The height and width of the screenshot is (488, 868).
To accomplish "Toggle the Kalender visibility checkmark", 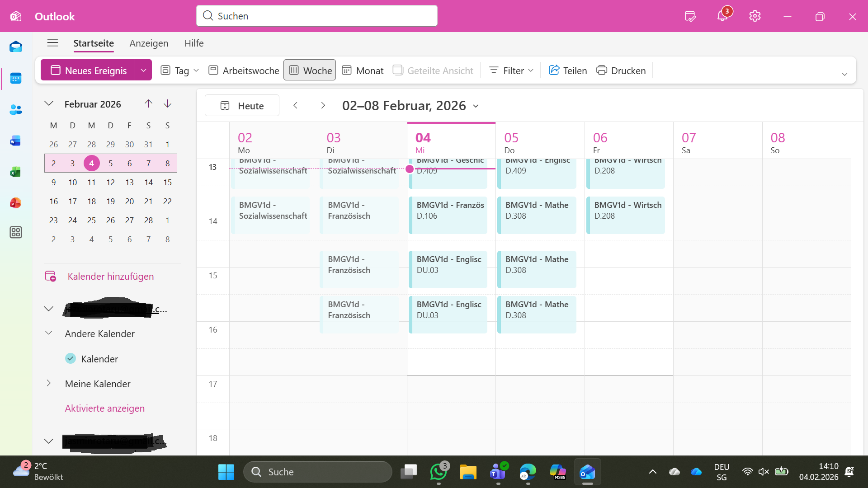I will pos(71,358).
